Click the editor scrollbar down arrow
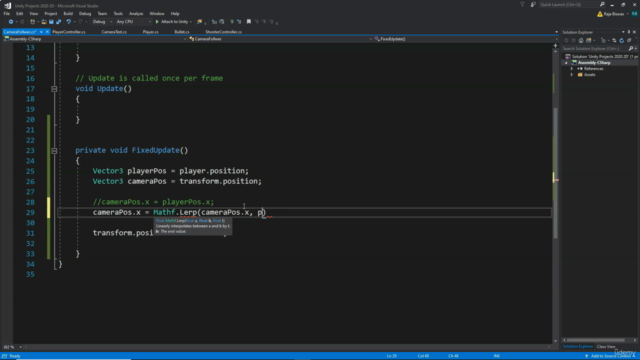Screen dimensions: 640x360 pyautogui.click(x=555, y=341)
